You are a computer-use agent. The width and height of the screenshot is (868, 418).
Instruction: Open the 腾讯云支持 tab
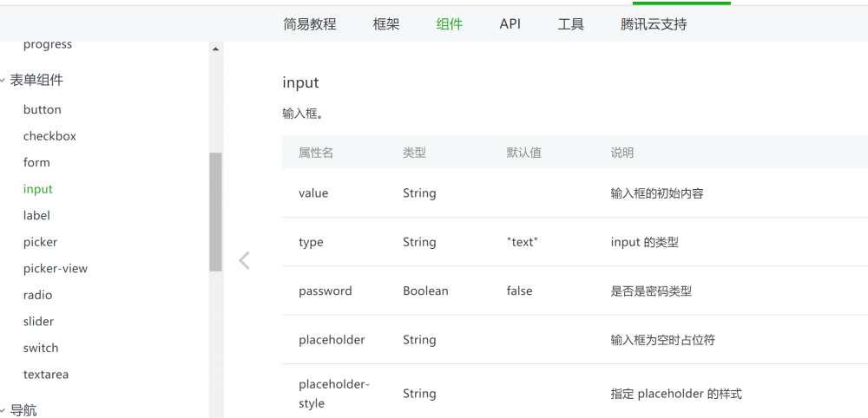point(654,24)
